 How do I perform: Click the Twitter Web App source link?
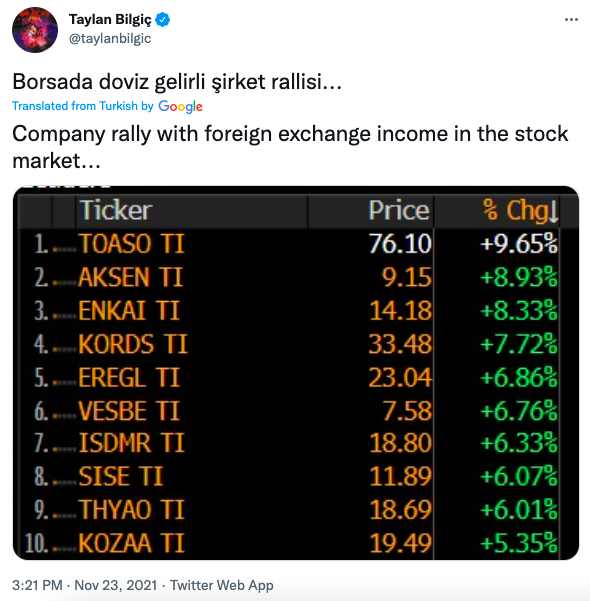point(222,585)
